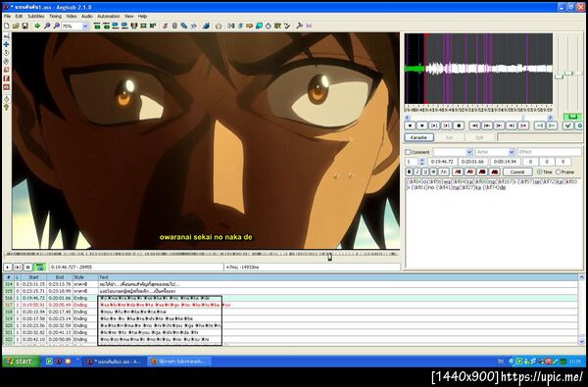Open the File menu
Screen dimensions: 588x387
7,17
